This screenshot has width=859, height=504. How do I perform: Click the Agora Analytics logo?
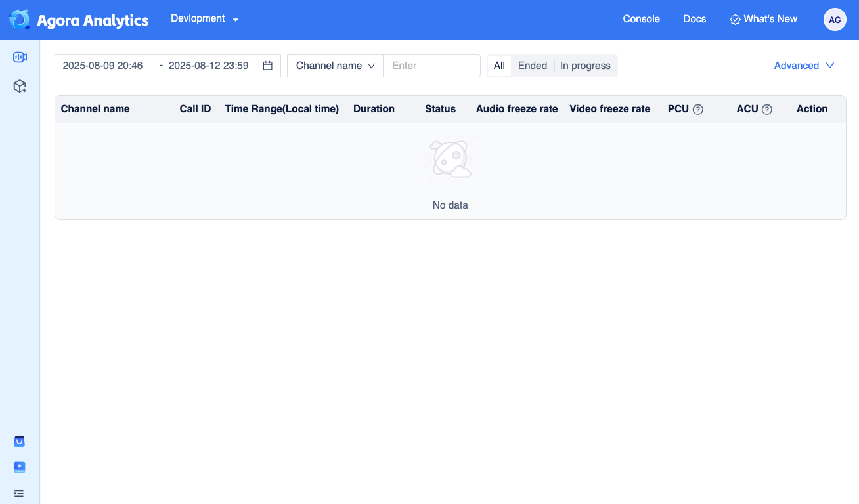(79, 20)
